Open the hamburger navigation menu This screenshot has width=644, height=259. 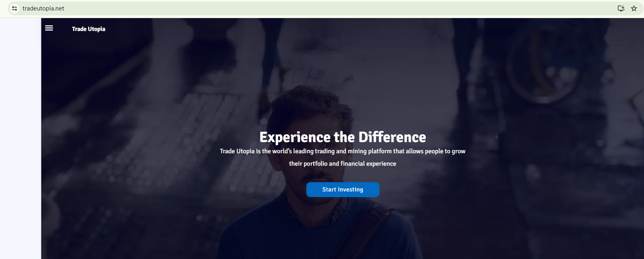(49, 28)
